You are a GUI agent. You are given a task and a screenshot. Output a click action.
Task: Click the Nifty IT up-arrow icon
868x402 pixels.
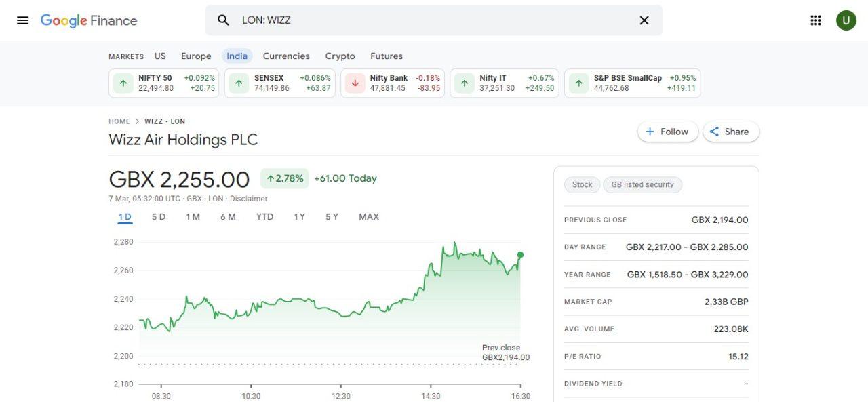tap(464, 83)
